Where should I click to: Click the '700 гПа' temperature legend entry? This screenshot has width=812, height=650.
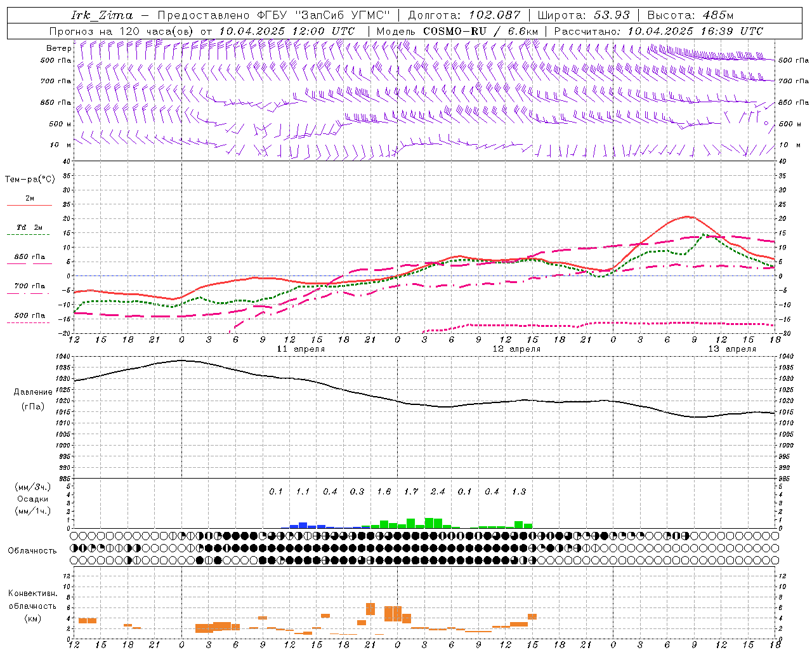[30, 286]
